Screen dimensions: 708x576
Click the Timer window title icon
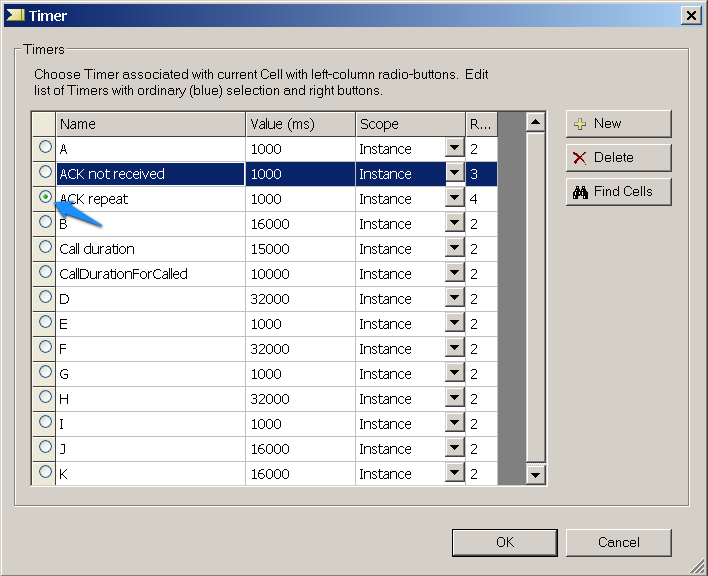pyautogui.click(x=15, y=15)
